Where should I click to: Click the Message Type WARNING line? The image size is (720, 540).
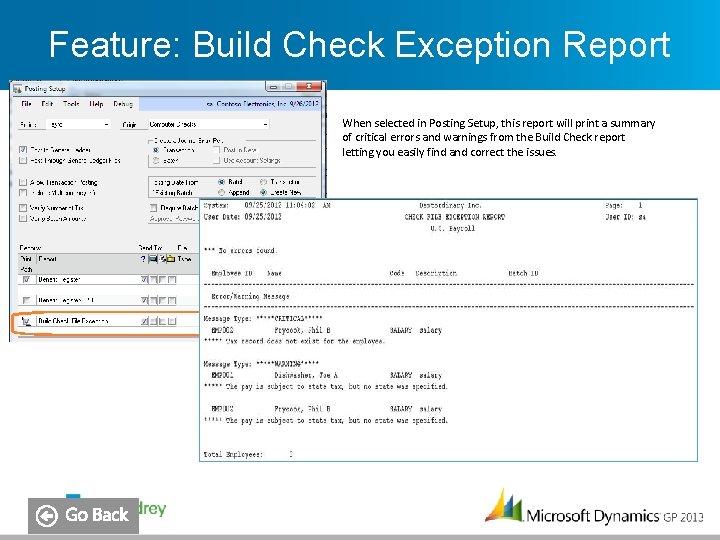tap(261, 364)
